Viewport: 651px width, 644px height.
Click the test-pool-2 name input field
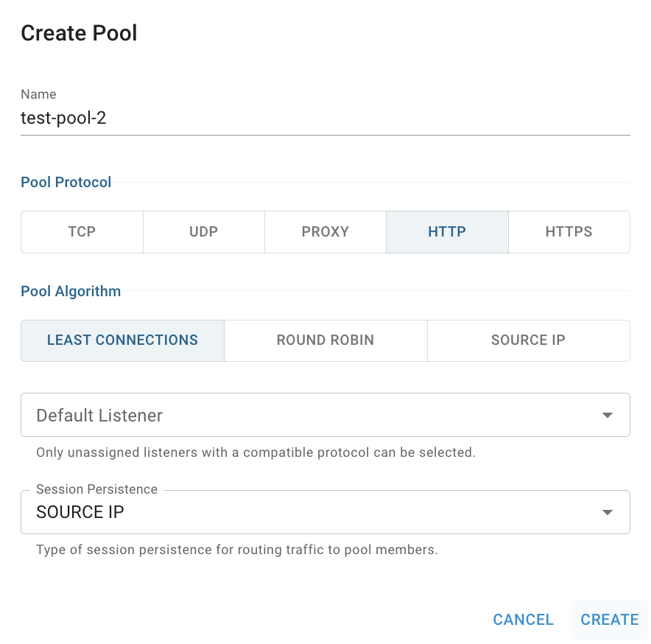pos(325,118)
